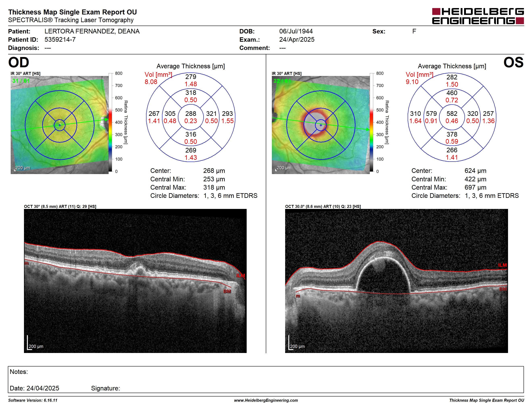Click the BM label on OS B-scan

point(503,289)
